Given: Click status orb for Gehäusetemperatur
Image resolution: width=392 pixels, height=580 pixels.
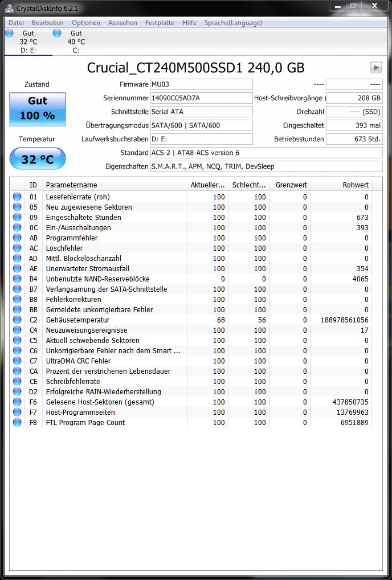Looking at the screenshot, I should (x=17, y=320).
